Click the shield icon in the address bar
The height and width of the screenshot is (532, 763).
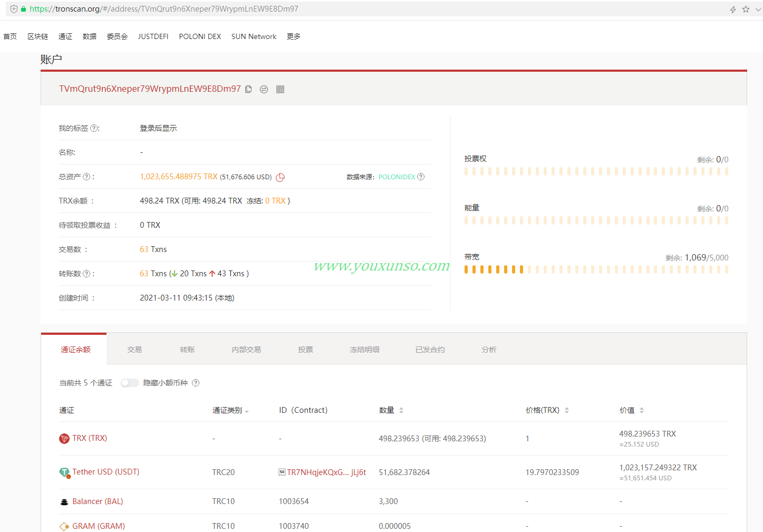[14, 9]
